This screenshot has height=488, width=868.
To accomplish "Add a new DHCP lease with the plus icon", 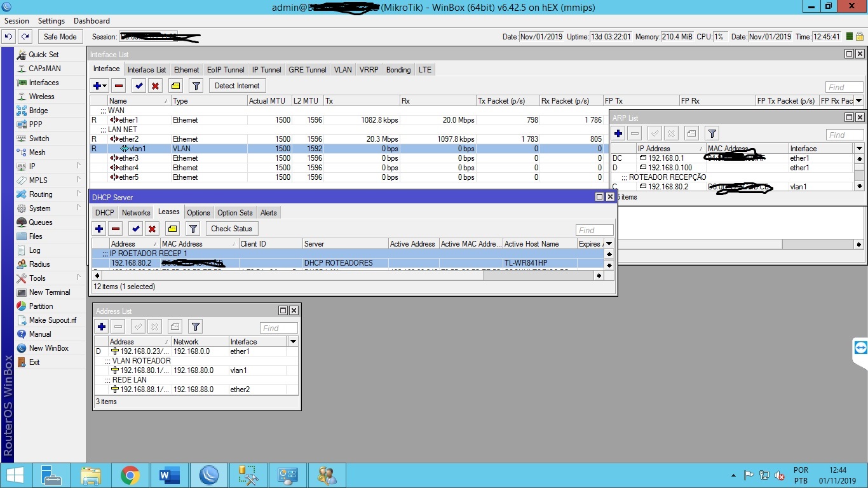I will click(x=99, y=229).
